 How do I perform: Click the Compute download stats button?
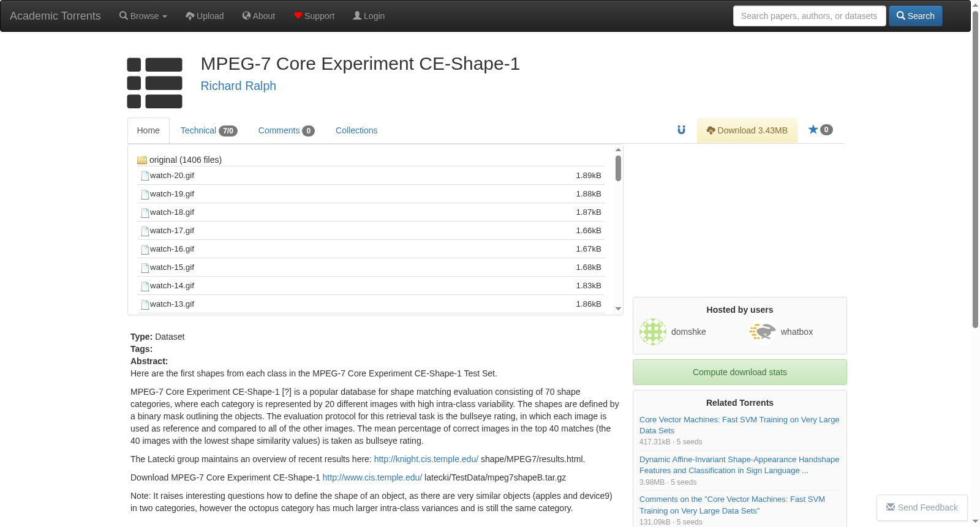740,372
